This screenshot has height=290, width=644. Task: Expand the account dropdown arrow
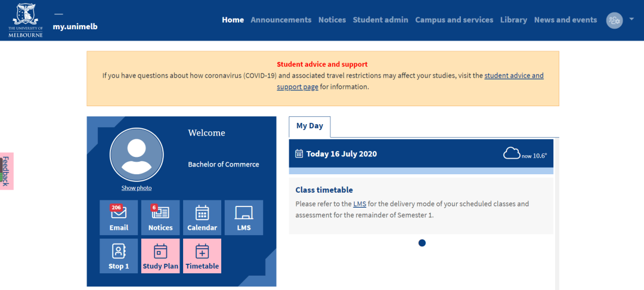pyautogui.click(x=631, y=19)
